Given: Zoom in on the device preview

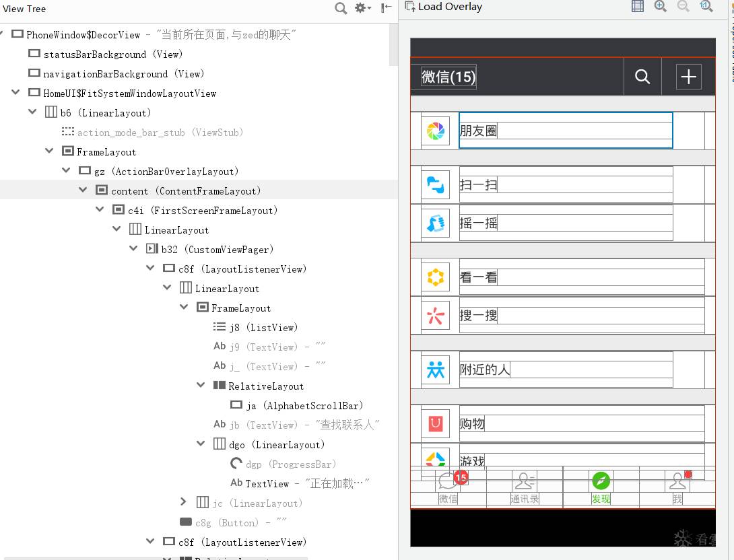Looking at the screenshot, I should pyautogui.click(x=661, y=6).
